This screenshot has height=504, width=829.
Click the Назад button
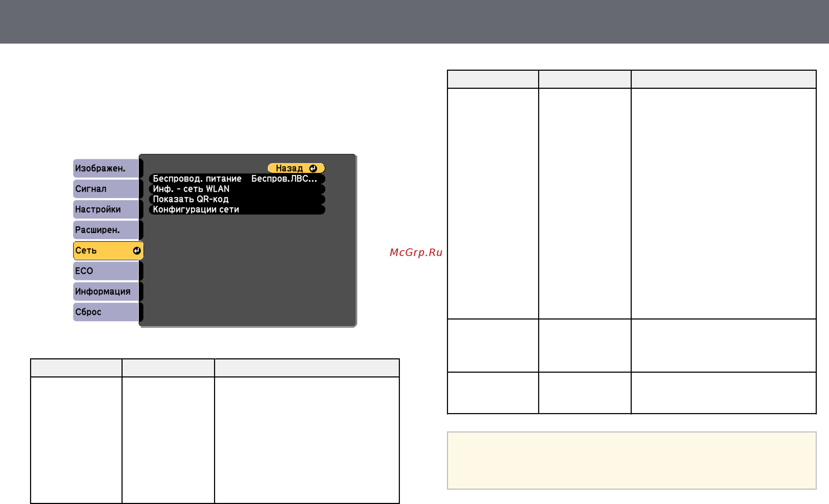coord(296,168)
